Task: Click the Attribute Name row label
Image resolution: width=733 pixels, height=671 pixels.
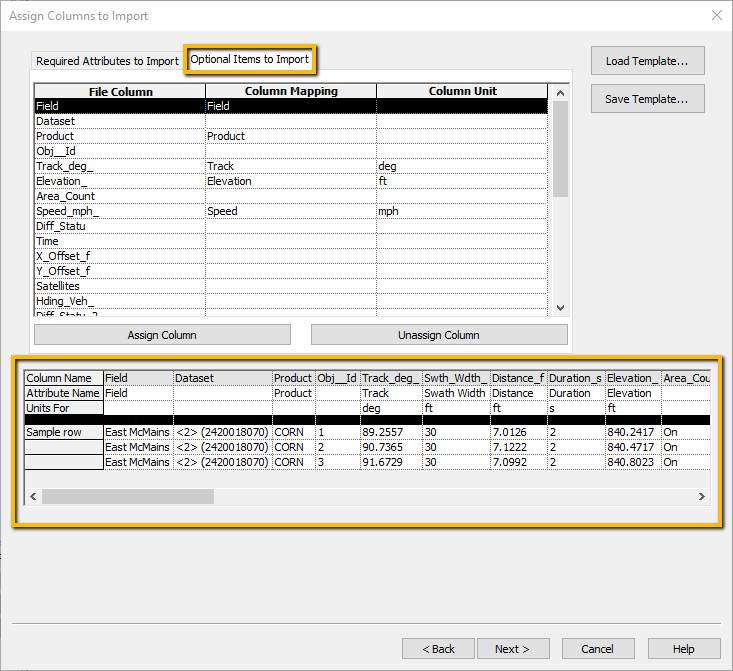Action: [x=64, y=393]
